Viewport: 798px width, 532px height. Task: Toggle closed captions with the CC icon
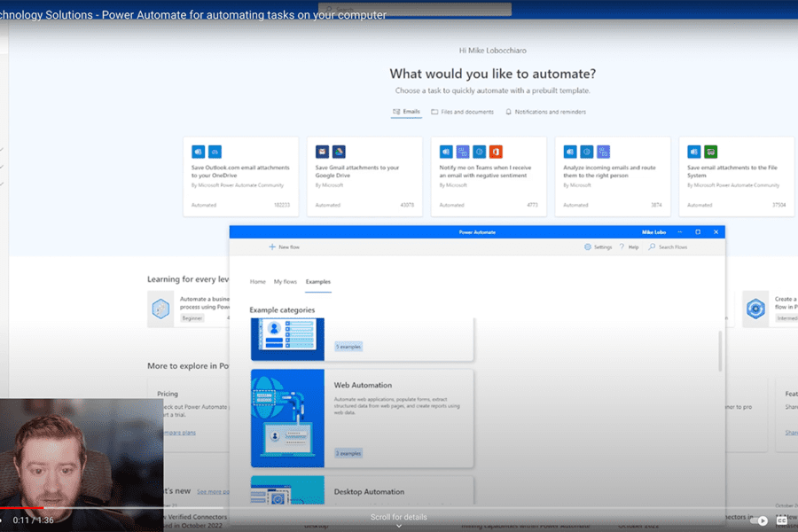(x=782, y=520)
